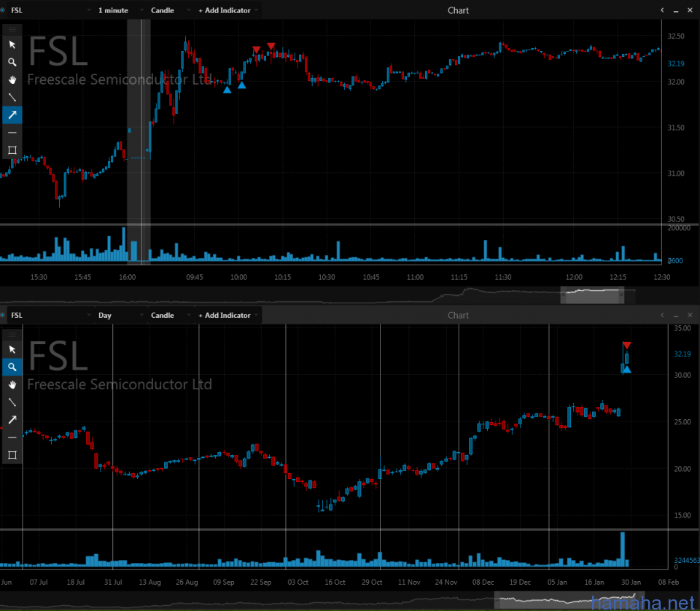Select the pan hand tool in the Day chart

[x=12, y=385]
